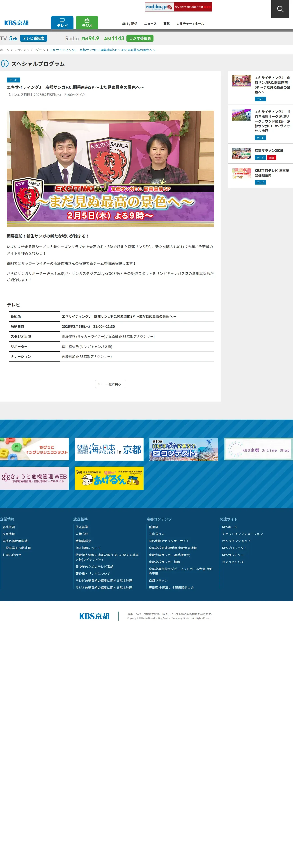
Task: Open the ニュース menu
Action: tap(150, 24)
